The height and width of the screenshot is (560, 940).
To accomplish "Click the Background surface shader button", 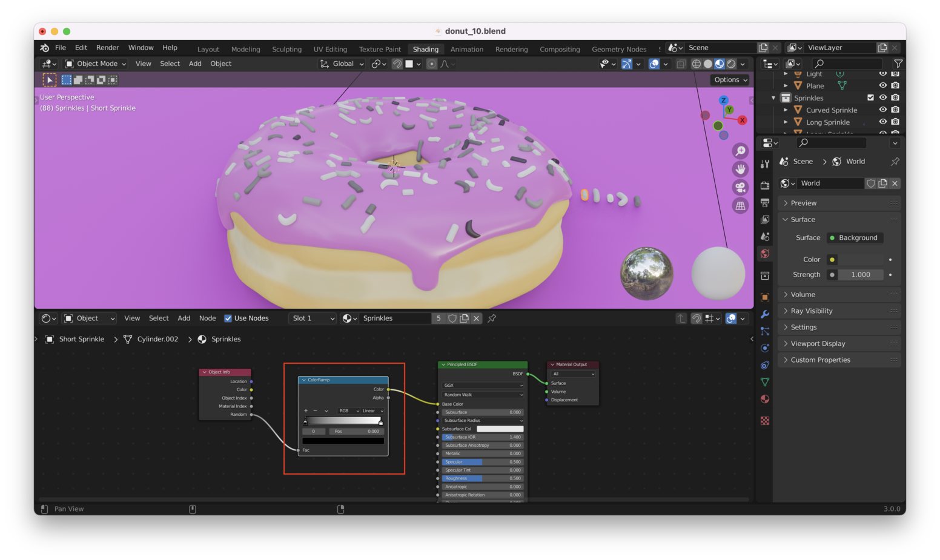I will [x=857, y=238].
